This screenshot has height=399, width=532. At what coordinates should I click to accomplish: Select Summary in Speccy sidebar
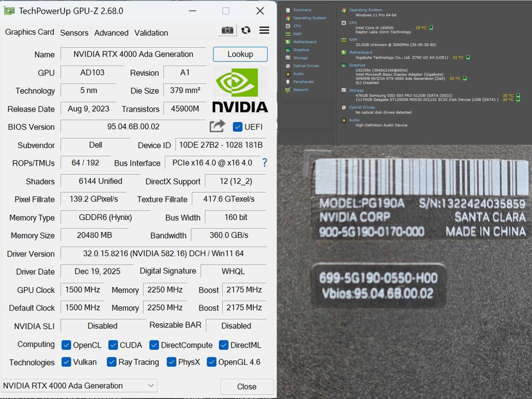coord(302,10)
